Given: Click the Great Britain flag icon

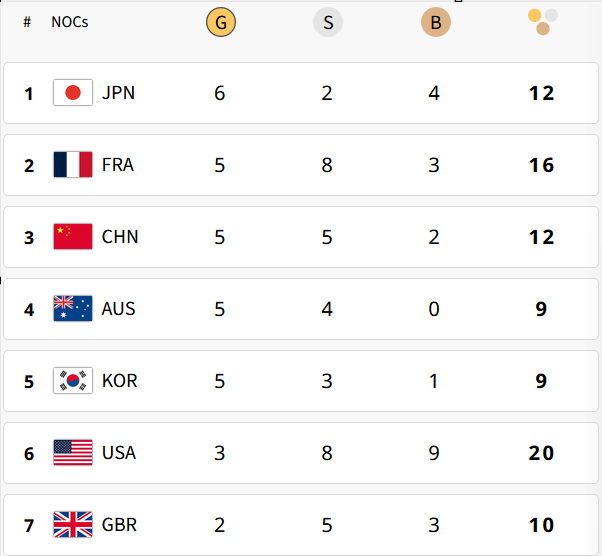Looking at the screenshot, I should pyautogui.click(x=73, y=524).
